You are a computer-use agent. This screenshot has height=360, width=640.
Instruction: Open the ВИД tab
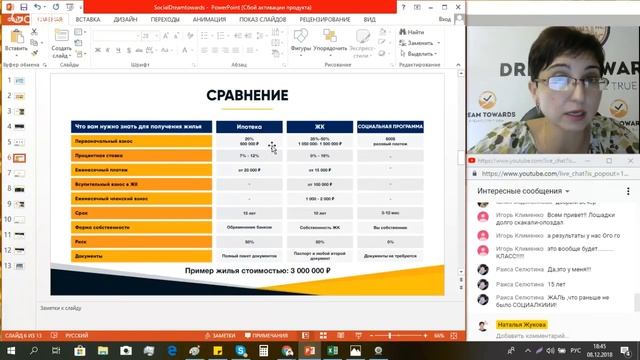coord(369,19)
